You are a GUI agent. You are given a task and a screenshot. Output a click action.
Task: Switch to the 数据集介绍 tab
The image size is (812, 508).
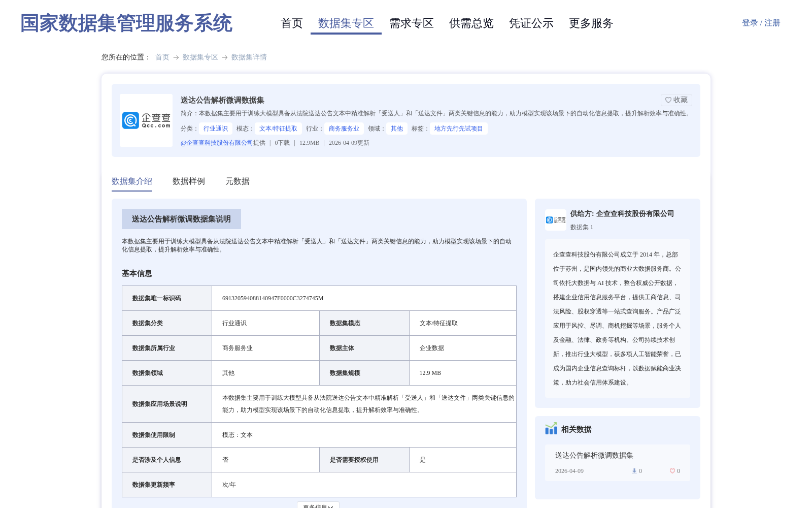coord(132,181)
